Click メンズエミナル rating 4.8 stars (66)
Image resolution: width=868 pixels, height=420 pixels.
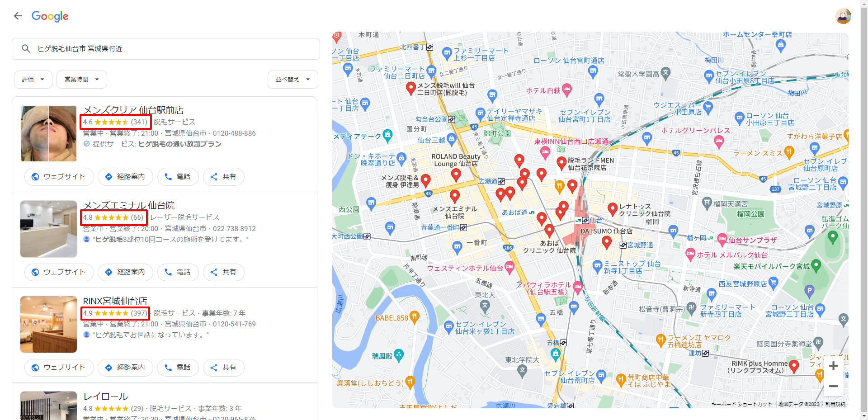pos(113,217)
